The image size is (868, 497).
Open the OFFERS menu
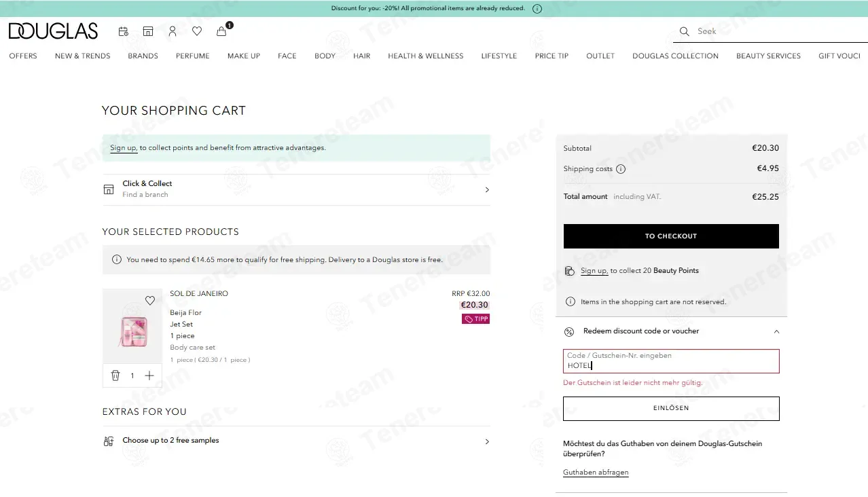[23, 56]
